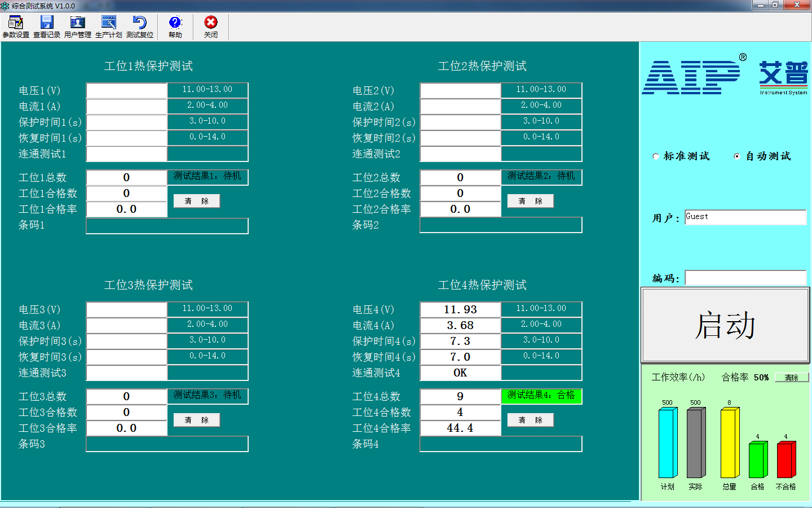Screen dimensions: 812x508
Task: Click the 用户 Guest input field
Action: tap(745, 217)
